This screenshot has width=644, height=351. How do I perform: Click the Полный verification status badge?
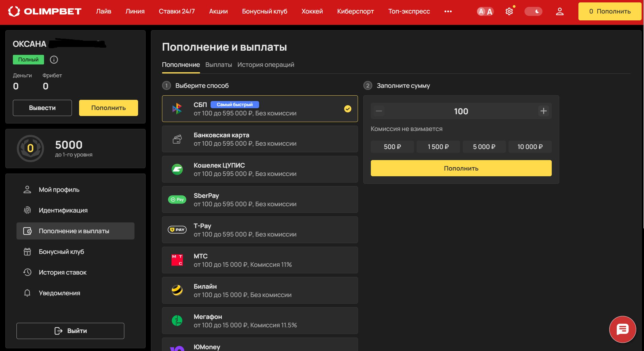tap(28, 60)
